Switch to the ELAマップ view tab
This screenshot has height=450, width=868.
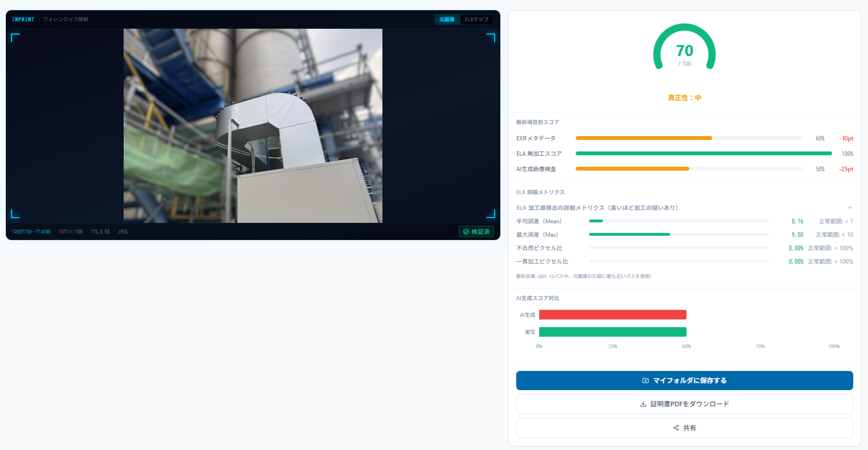click(x=476, y=19)
